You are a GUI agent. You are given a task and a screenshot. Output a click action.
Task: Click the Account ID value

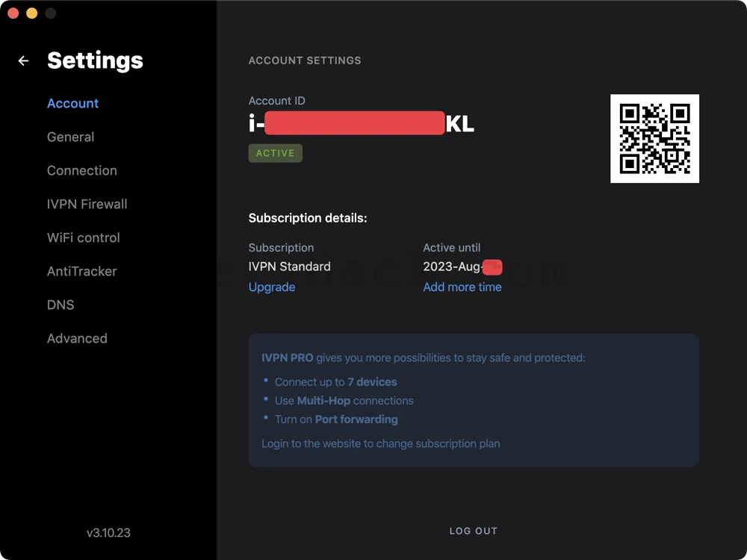(x=361, y=123)
